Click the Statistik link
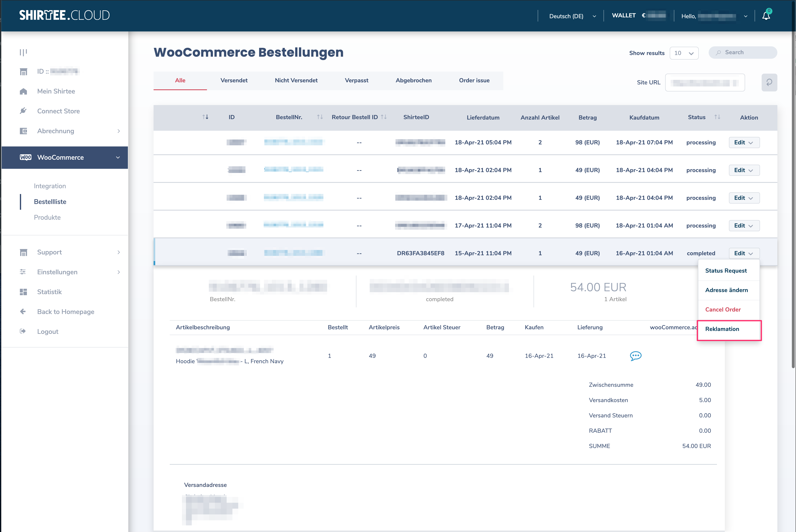796x532 pixels. 49,292
